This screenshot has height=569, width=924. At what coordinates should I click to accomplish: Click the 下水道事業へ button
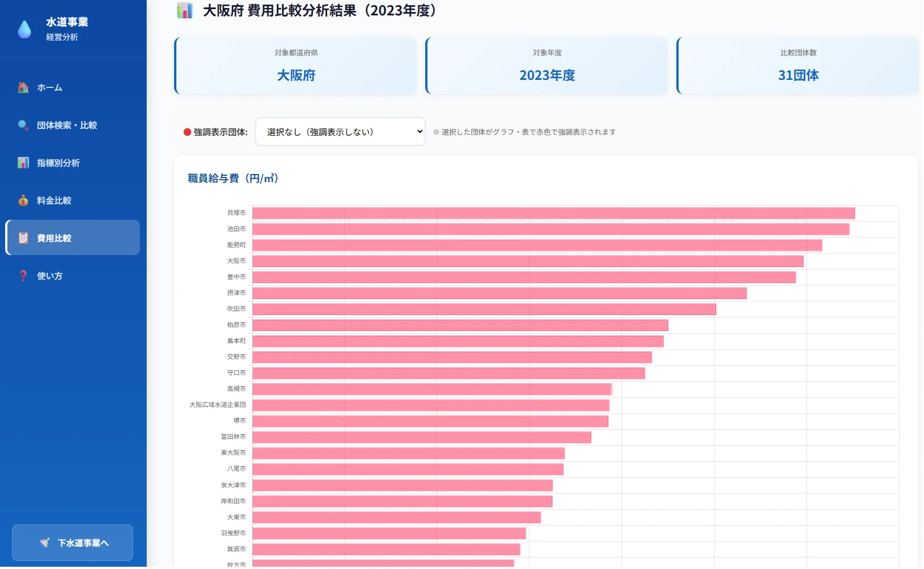72,543
